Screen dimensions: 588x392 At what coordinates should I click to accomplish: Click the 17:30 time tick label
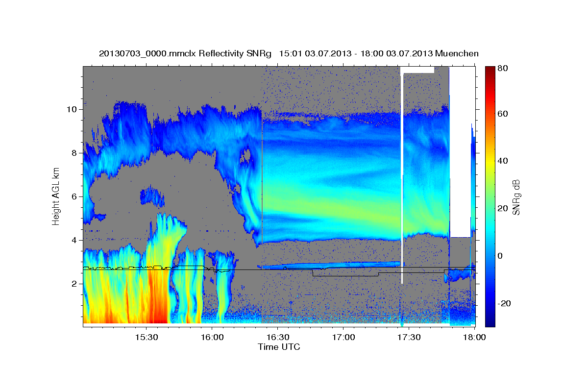coord(409,338)
